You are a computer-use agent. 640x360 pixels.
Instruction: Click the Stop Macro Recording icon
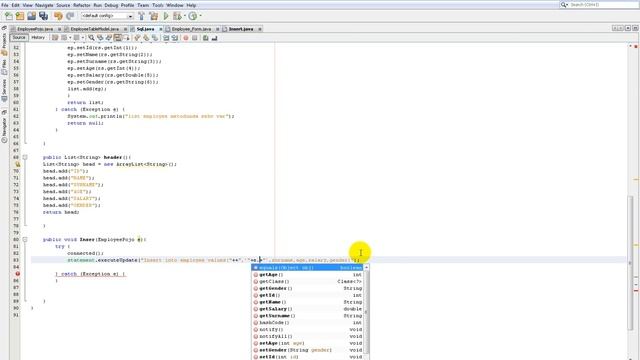[x=195, y=38]
